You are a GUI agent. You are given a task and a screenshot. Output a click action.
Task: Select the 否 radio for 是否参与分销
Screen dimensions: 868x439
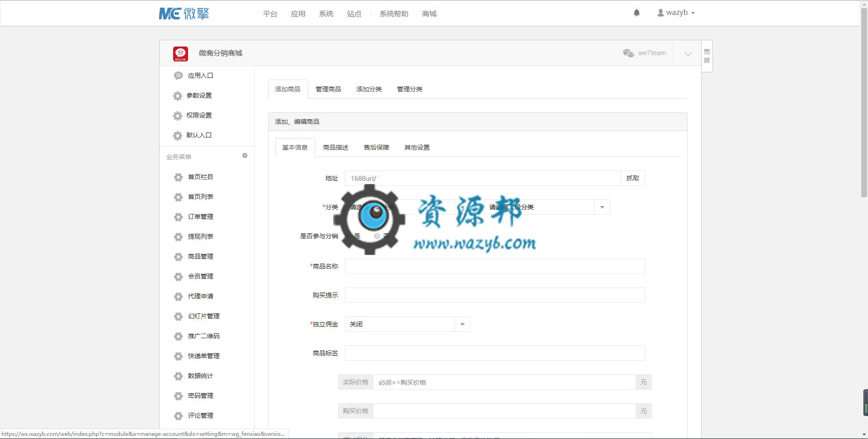[x=377, y=236]
